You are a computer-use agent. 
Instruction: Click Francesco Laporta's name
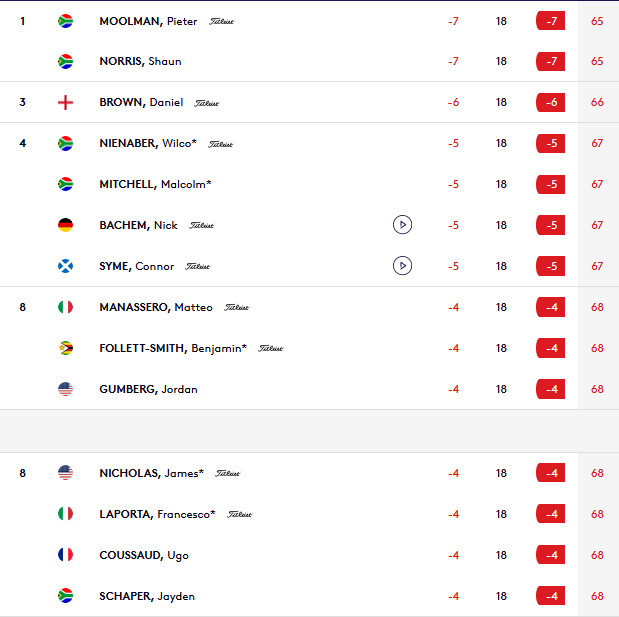pyautogui.click(x=157, y=514)
